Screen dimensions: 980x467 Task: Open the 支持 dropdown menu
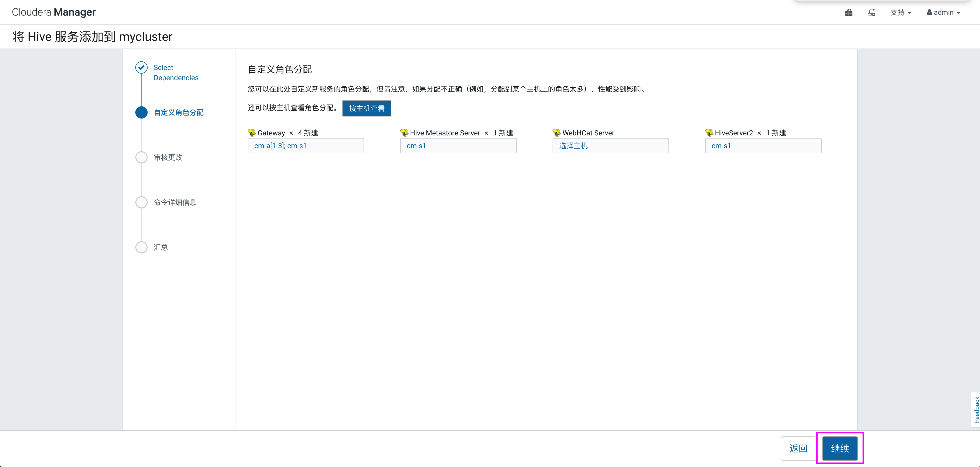coord(898,12)
